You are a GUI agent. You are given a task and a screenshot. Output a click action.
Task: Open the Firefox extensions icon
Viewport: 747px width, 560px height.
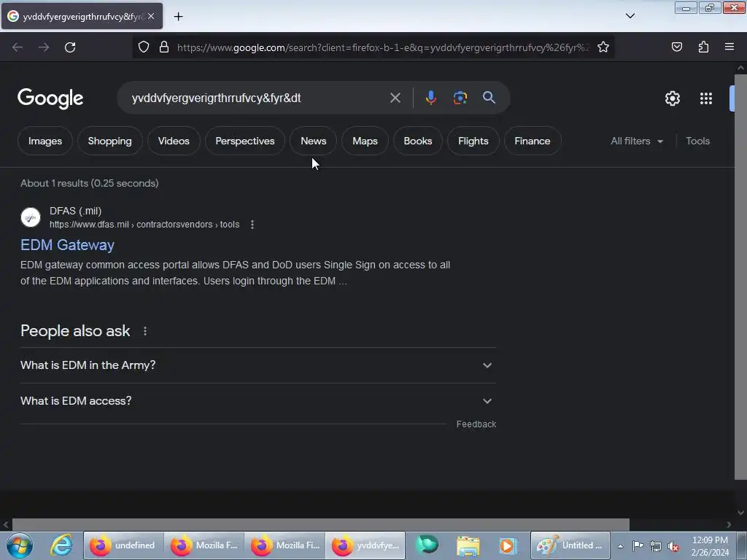[x=703, y=47]
